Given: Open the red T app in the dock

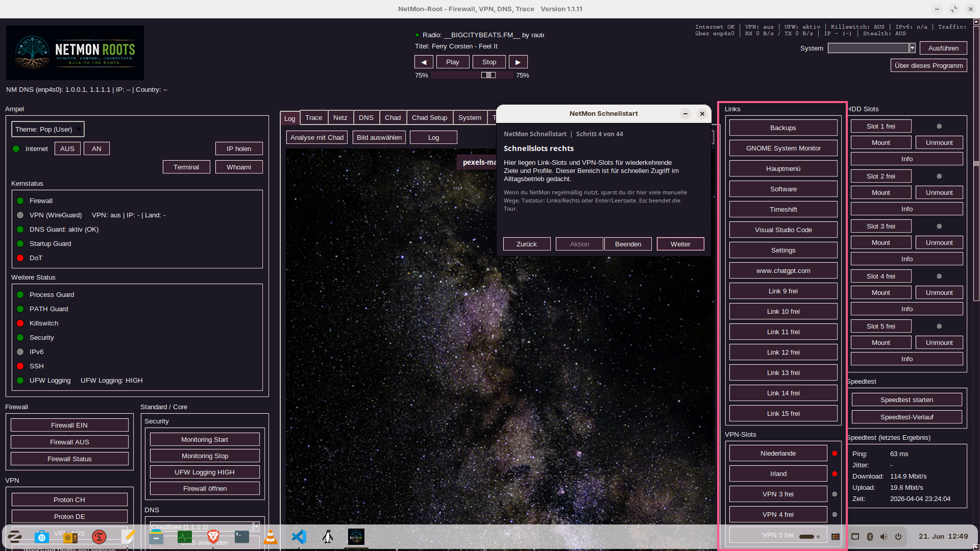Looking at the screenshot, I should 99,537.
